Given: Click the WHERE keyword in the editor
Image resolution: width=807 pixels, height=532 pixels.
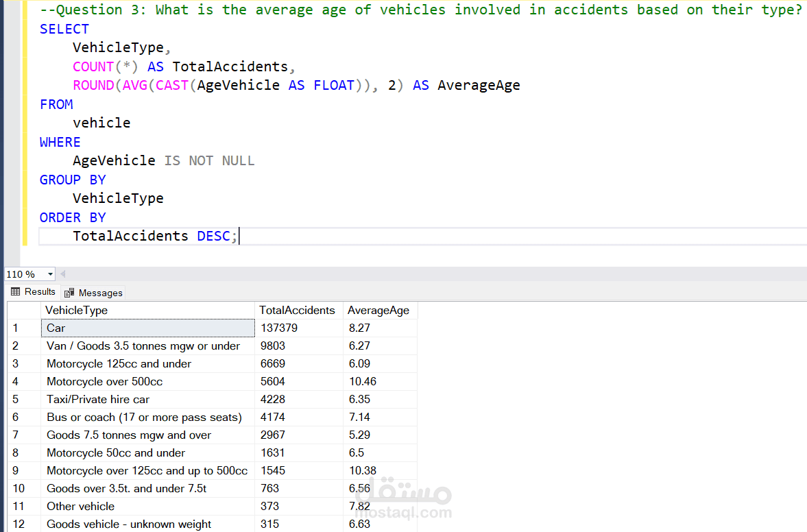Looking at the screenshot, I should coord(60,142).
